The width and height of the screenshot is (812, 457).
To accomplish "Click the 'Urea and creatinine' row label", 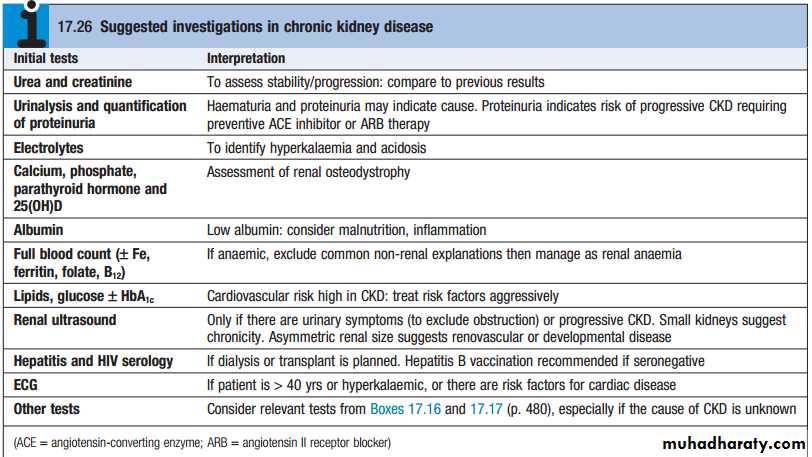I will [x=72, y=82].
